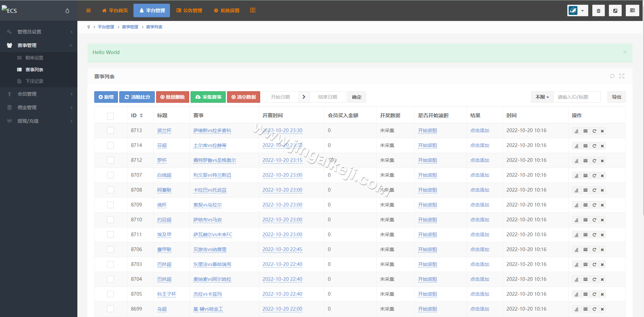Image resolution: width=644 pixels, height=317 pixels.
Task: Open the detail list icon for match 8712
Action: click(585, 161)
